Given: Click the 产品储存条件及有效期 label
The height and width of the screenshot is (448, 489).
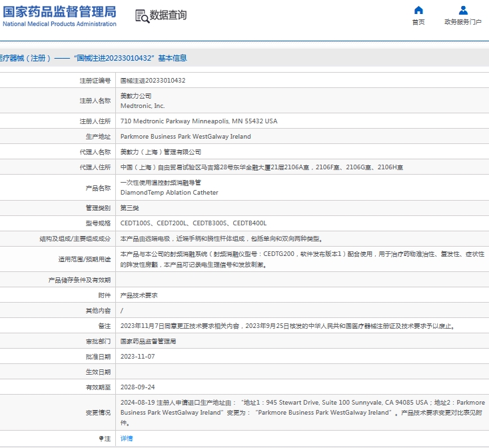Looking at the screenshot, I should 79,280.
